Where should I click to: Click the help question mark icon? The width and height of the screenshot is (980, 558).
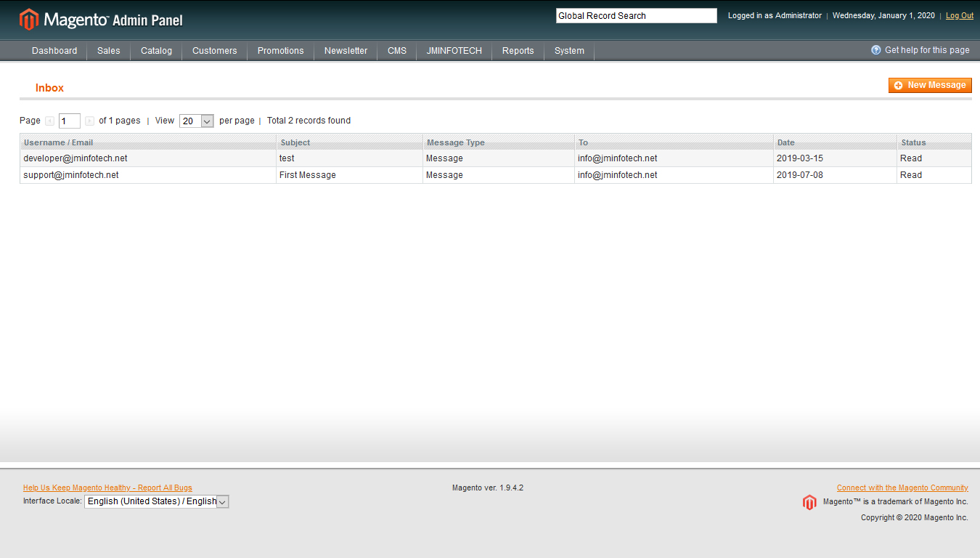point(876,50)
